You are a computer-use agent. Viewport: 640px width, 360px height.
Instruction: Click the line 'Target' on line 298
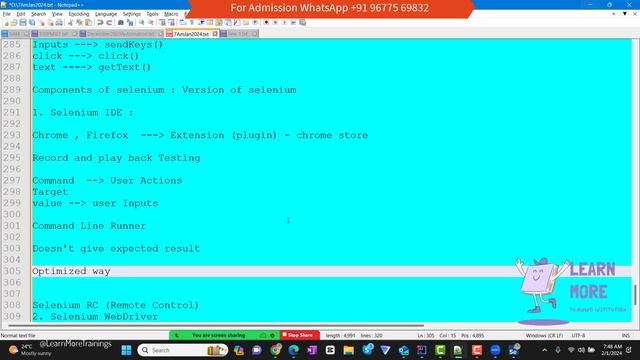click(50, 192)
